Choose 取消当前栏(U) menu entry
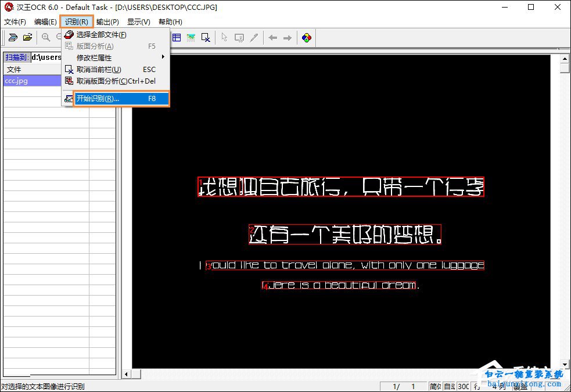Screen dimensions: 571x392 coord(99,70)
